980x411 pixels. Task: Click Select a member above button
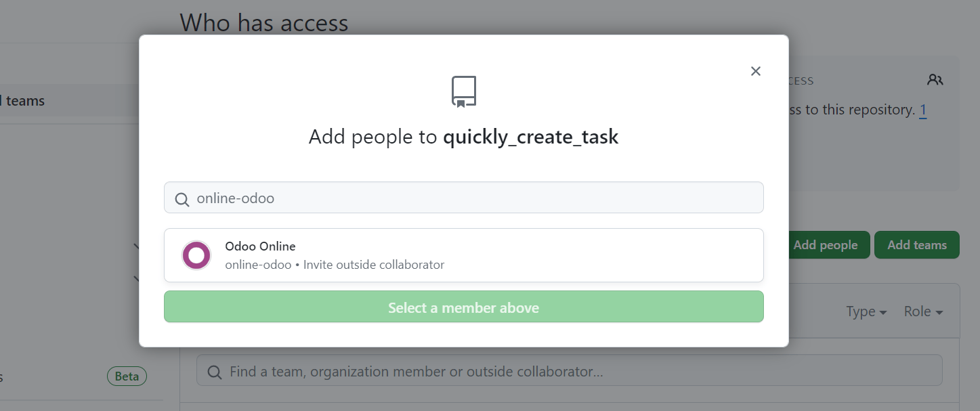click(x=464, y=307)
